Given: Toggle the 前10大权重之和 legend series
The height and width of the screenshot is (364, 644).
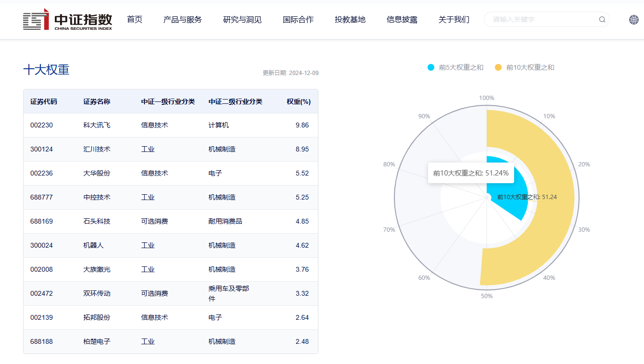Looking at the screenshot, I should pyautogui.click(x=524, y=67).
